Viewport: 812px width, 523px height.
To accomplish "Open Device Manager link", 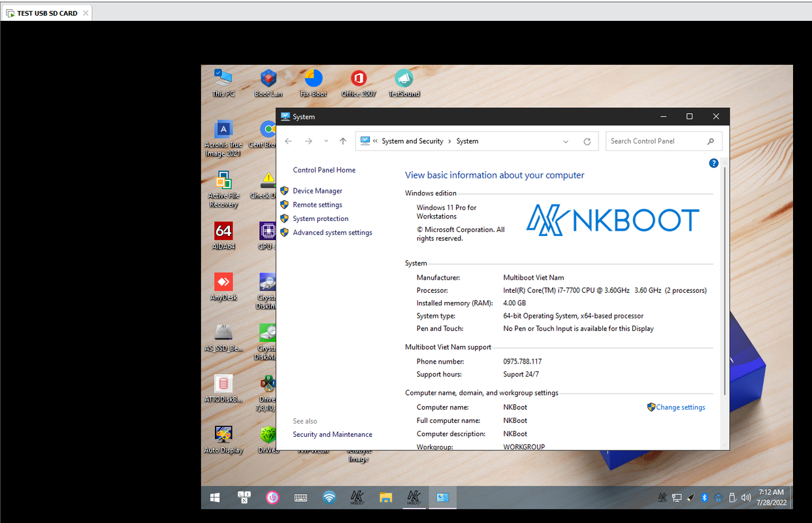I will pos(317,191).
